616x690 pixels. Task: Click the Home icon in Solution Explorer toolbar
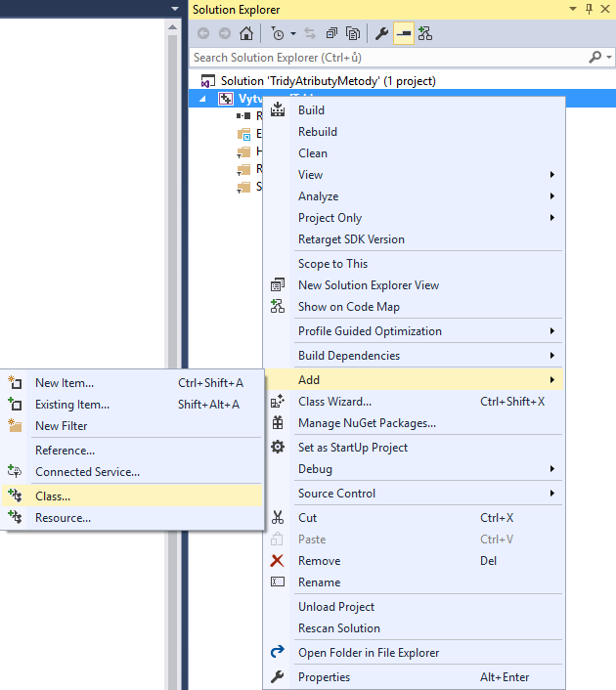(246, 33)
